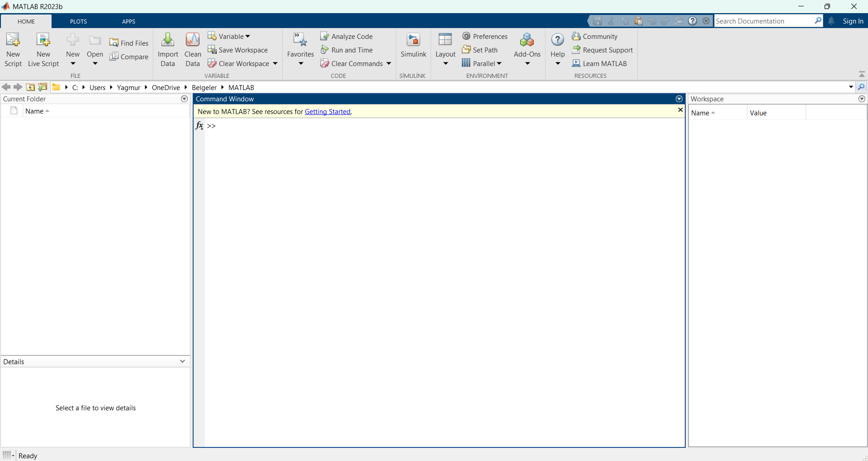Click the fx function browser icon

199,125
